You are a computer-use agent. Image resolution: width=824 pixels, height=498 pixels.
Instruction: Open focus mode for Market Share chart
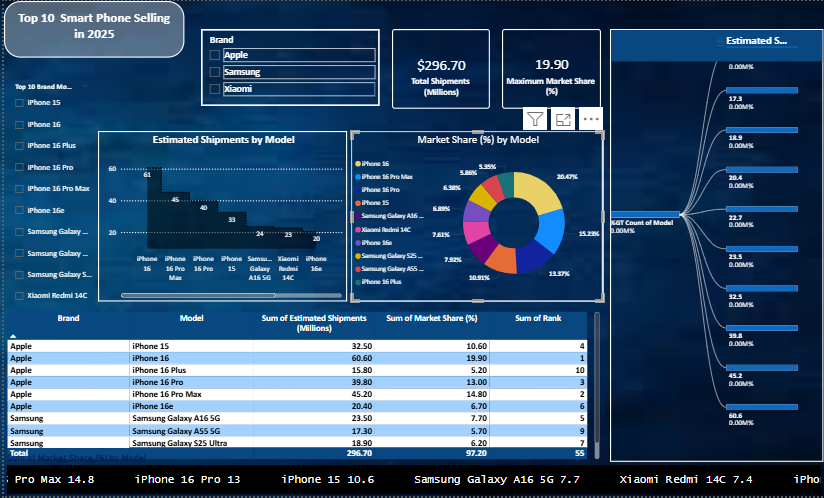click(563, 120)
